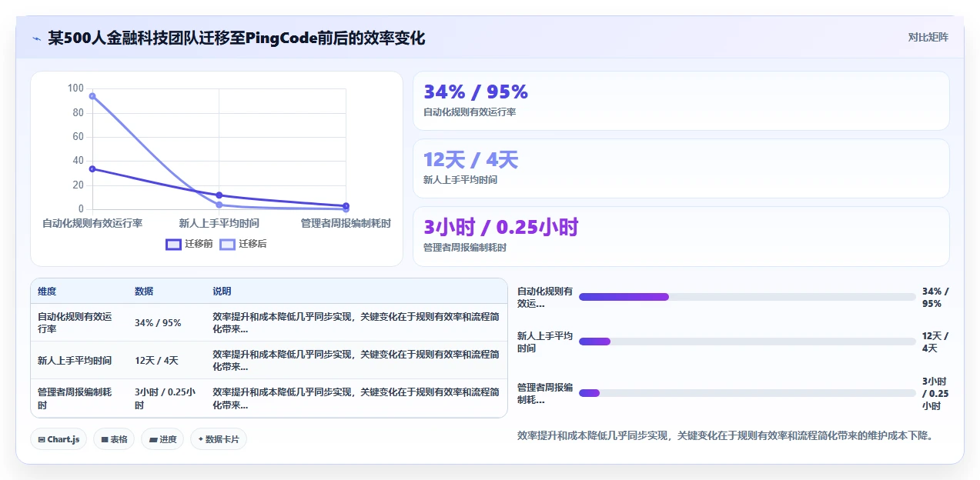Click the 34% / 95% stat card value
This screenshot has width=980, height=480.
[x=476, y=92]
